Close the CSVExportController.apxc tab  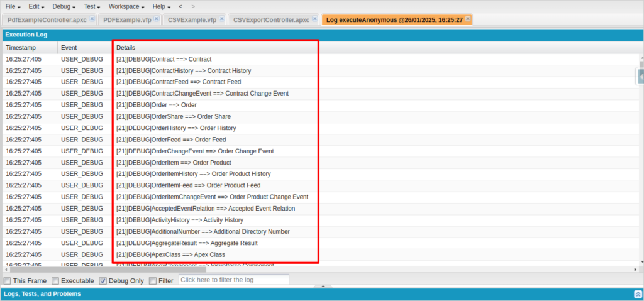click(314, 19)
